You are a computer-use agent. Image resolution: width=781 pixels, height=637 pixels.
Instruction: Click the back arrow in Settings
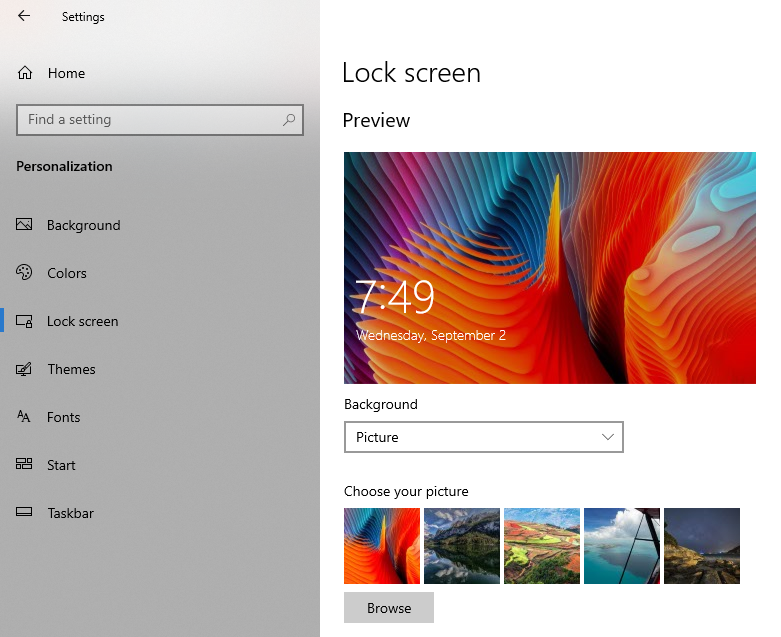pyautogui.click(x=24, y=16)
